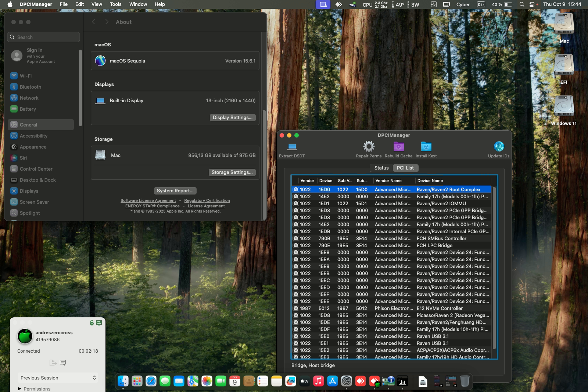Viewport: 588px width, 392px height.
Task: Select the Raven/Raven2 IOMMU row
Action: tap(392, 203)
